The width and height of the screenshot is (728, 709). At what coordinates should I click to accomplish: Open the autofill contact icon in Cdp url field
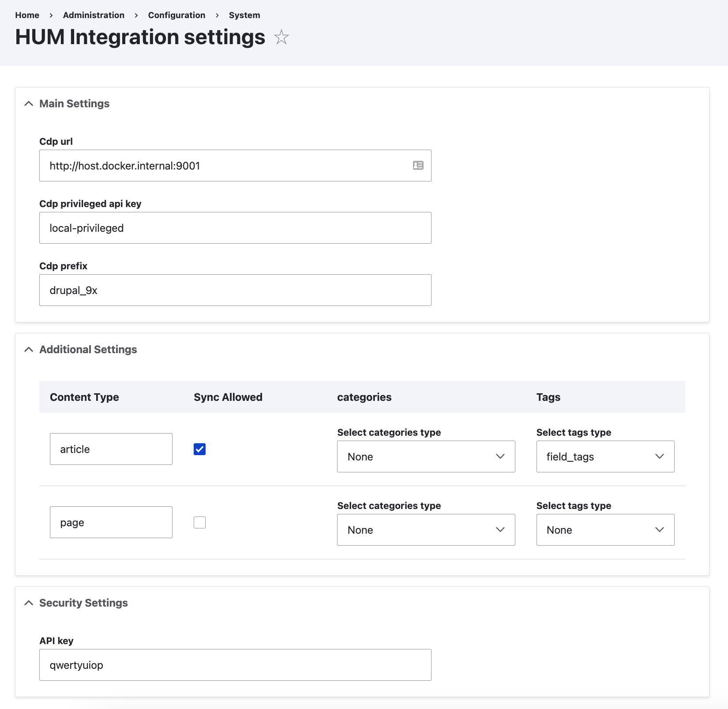[418, 166]
